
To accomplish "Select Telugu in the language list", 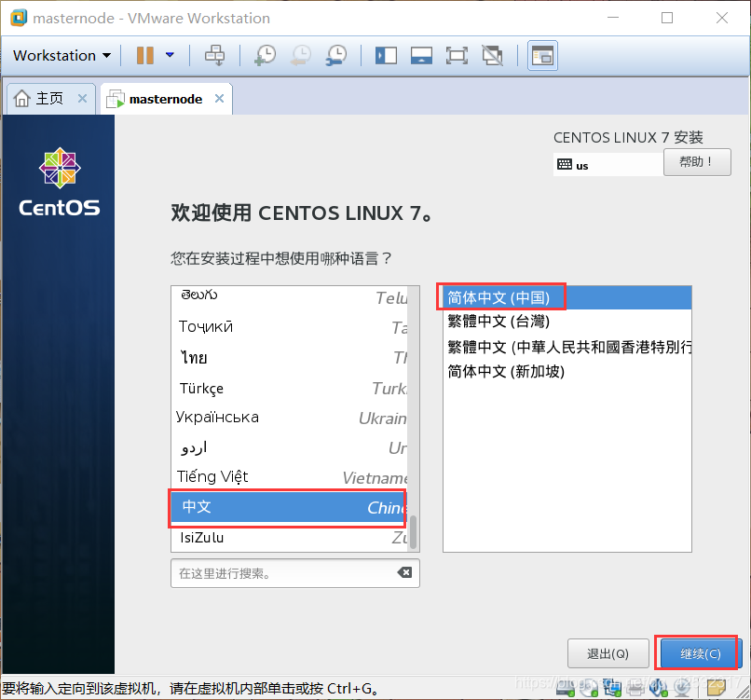I will [289, 297].
